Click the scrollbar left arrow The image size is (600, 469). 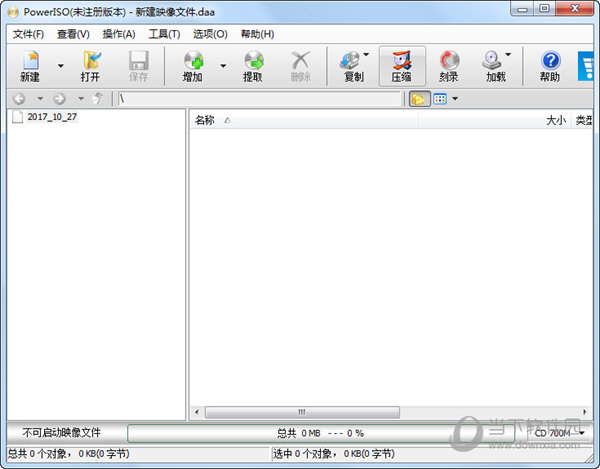coord(197,412)
